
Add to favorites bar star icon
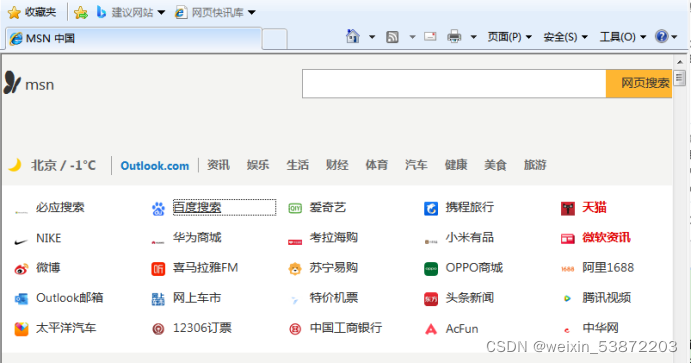click(81, 13)
